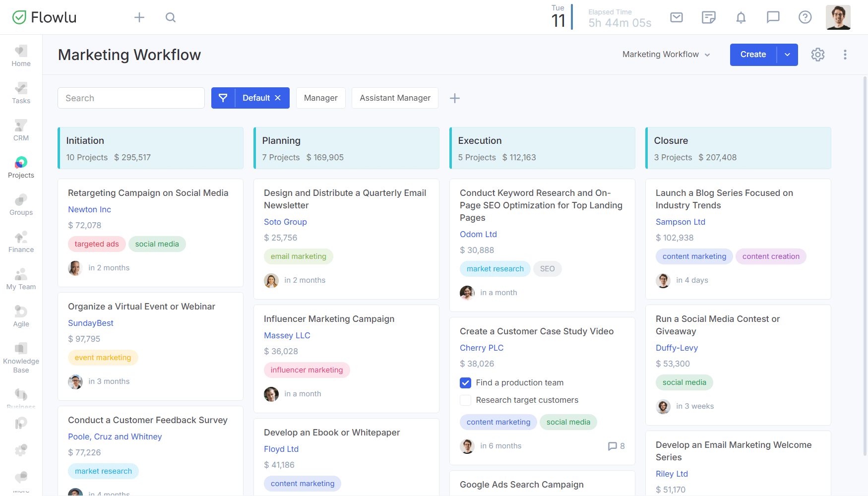Image resolution: width=868 pixels, height=496 pixels.
Task: Open the Groups section
Action: [20, 203]
